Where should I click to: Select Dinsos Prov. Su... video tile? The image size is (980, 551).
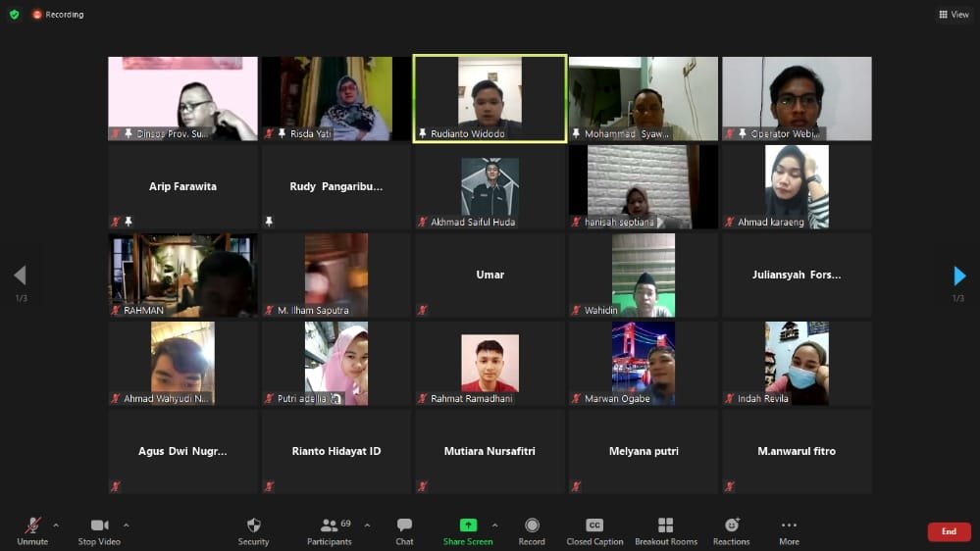182,99
